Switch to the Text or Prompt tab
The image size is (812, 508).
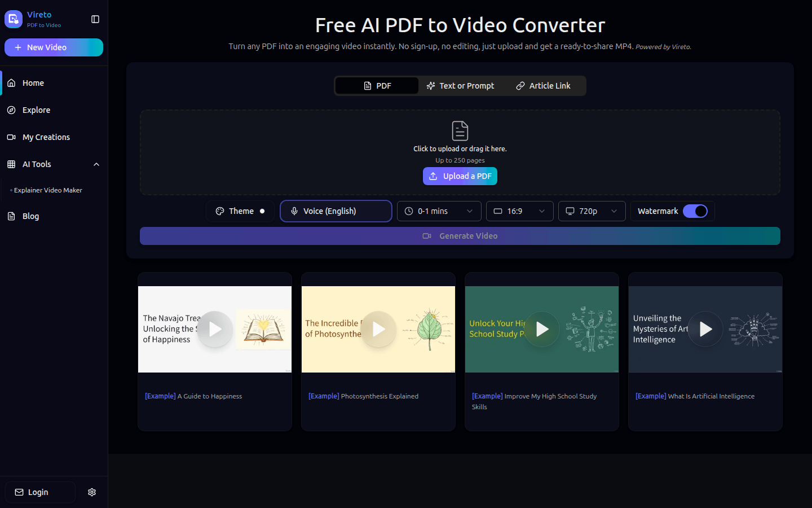coord(460,86)
